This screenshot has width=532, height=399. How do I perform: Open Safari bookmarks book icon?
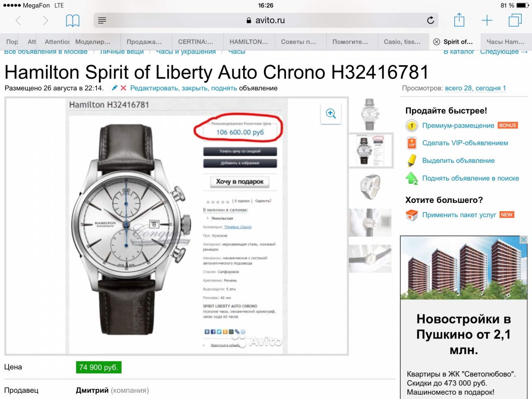coord(73,20)
